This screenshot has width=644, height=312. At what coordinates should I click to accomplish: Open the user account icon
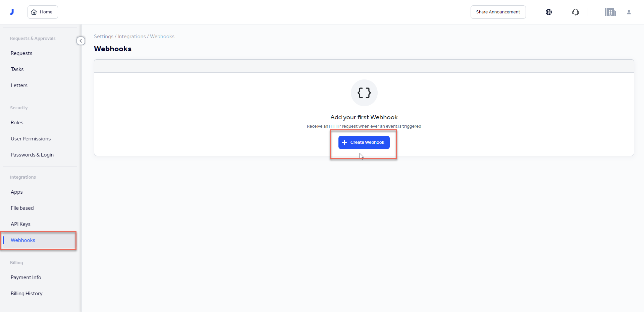pyautogui.click(x=629, y=12)
